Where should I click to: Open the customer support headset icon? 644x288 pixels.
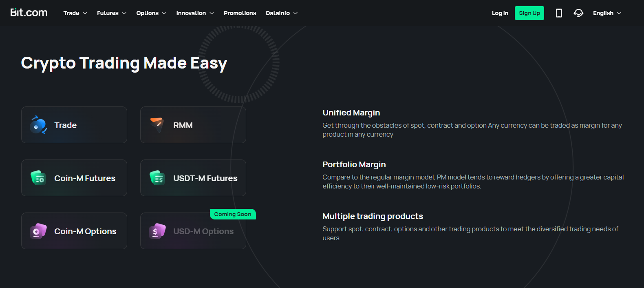click(578, 13)
